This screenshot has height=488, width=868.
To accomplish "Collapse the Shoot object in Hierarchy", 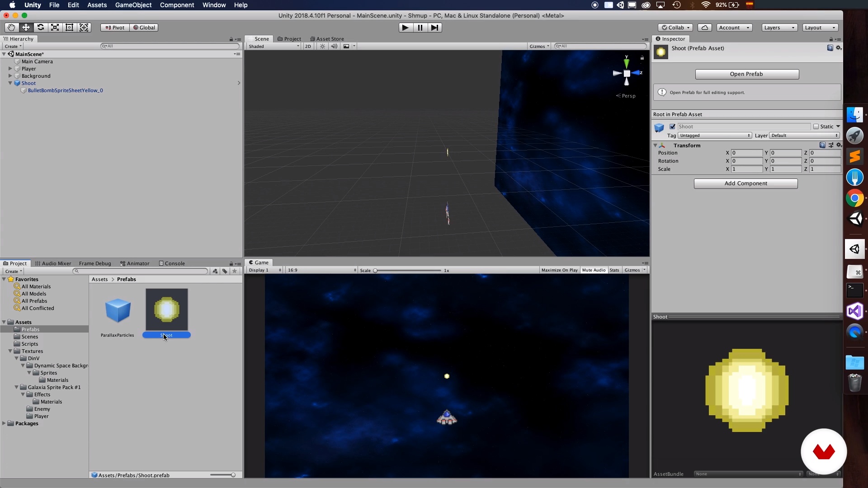I will (x=10, y=83).
